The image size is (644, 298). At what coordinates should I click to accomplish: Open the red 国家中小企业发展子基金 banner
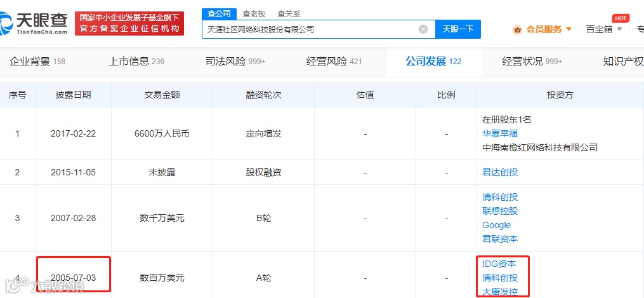click(x=129, y=24)
